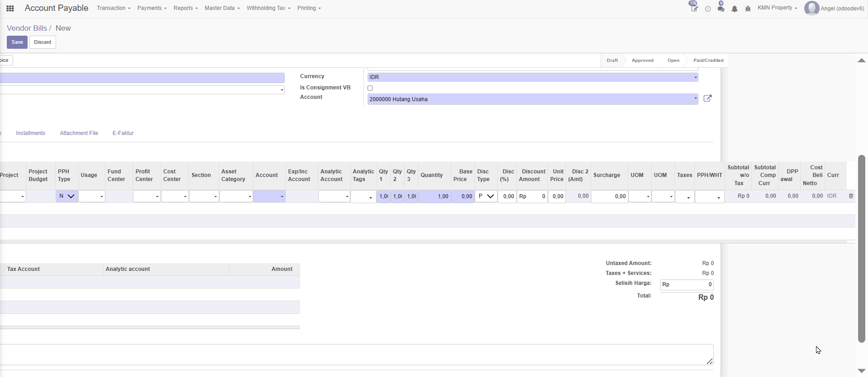The width and height of the screenshot is (868, 377).
Task: Switch to the E-Faktur tab
Action: 123,133
